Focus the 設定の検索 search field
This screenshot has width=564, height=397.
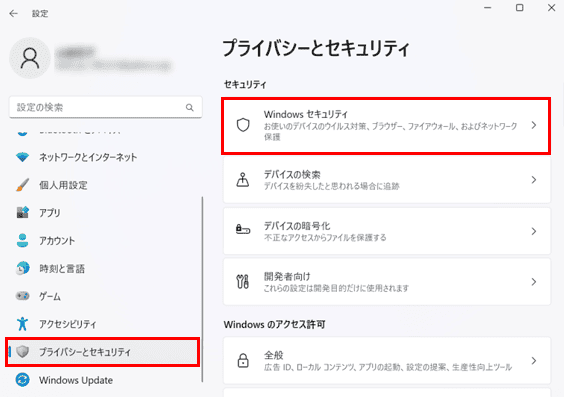pos(105,107)
